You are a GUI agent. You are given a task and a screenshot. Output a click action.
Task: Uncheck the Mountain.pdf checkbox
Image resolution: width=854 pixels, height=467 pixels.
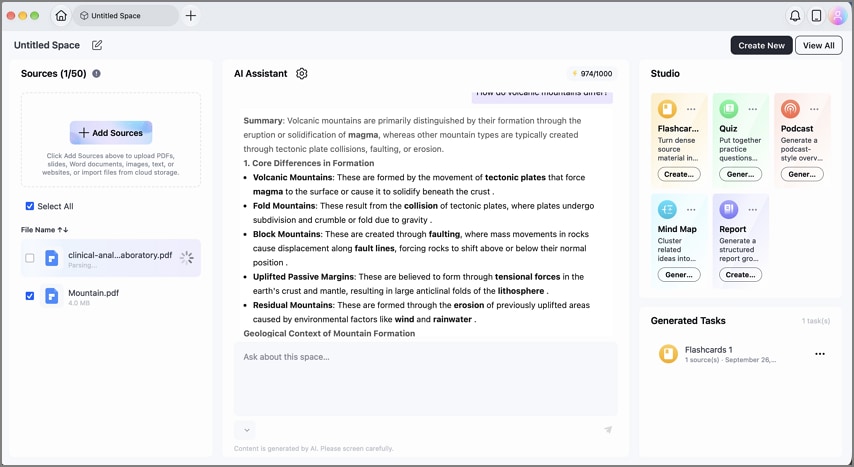pos(30,296)
